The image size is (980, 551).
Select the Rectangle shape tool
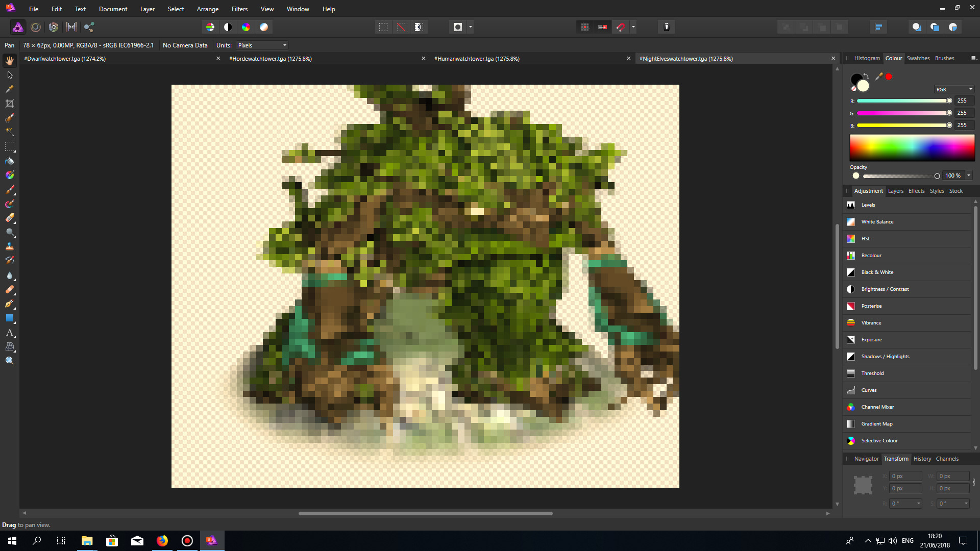[x=10, y=318]
